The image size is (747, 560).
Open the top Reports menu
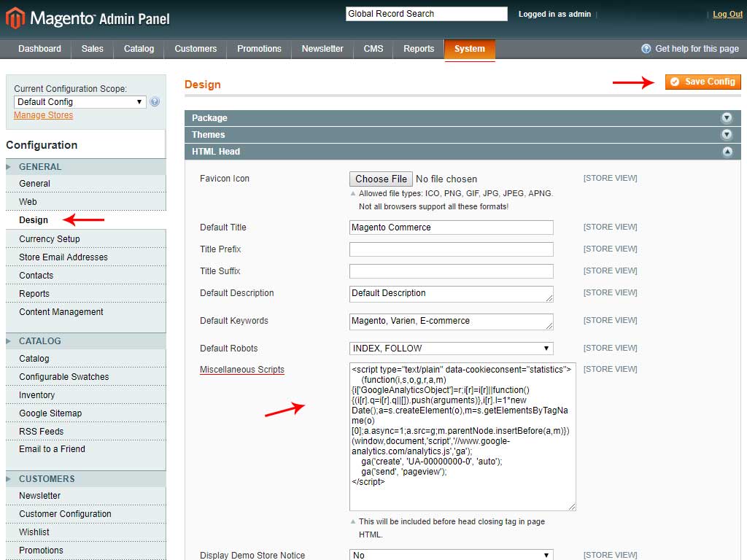419,49
